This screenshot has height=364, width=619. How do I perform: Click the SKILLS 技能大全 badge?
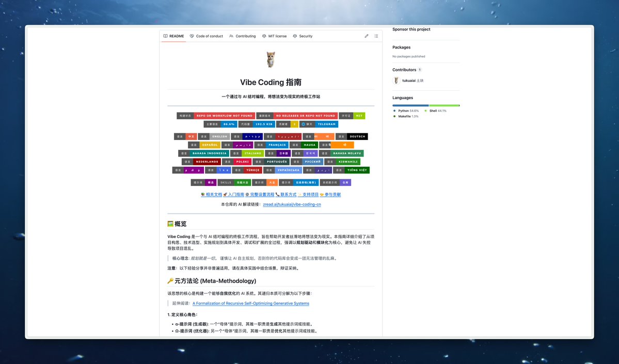234,182
